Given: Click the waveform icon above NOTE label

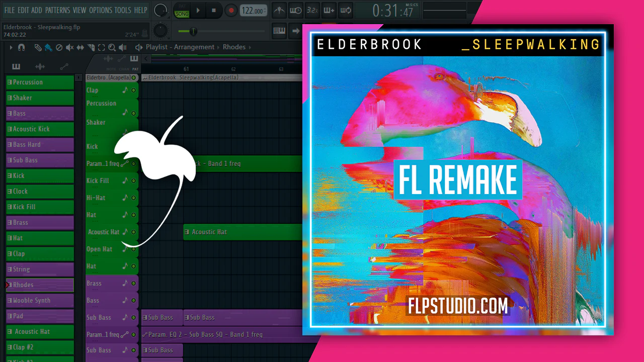Looking at the screenshot, I should coord(108,59).
